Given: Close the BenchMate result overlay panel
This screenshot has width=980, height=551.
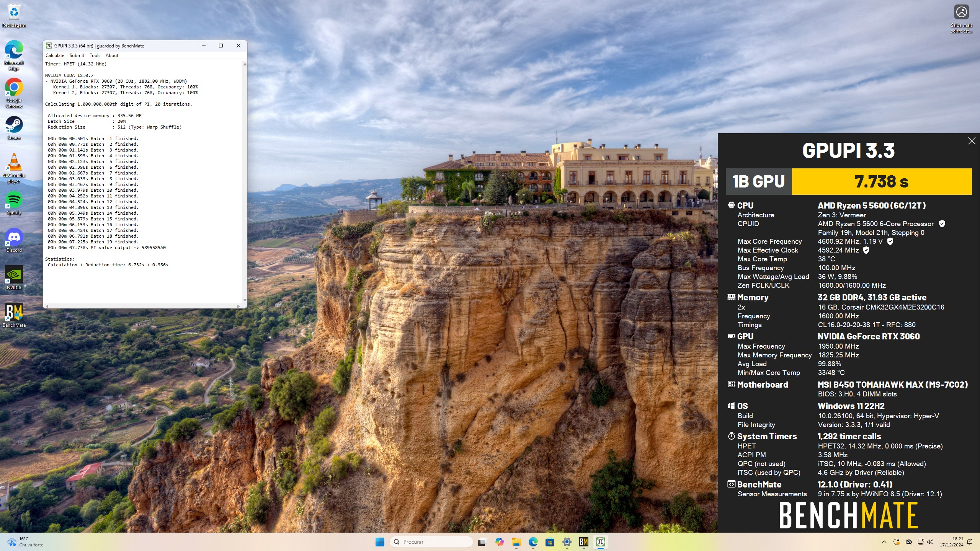Looking at the screenshot, I should point(972,141).
